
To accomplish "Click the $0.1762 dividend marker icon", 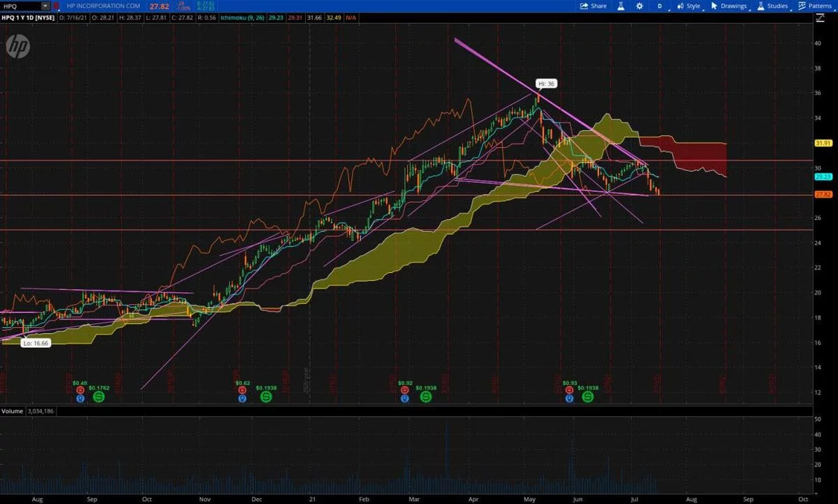I will pyautogui.click(x=98, y=396).
